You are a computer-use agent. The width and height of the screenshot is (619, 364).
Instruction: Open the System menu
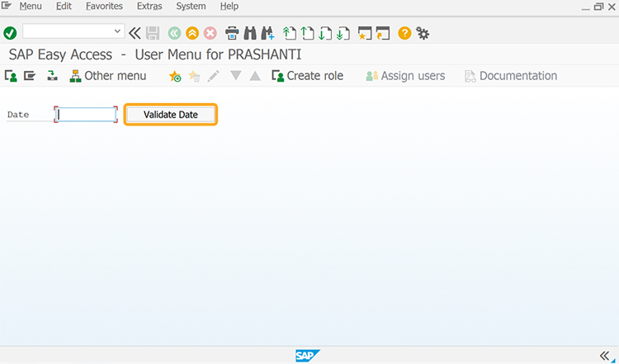(x=191, y=7)
